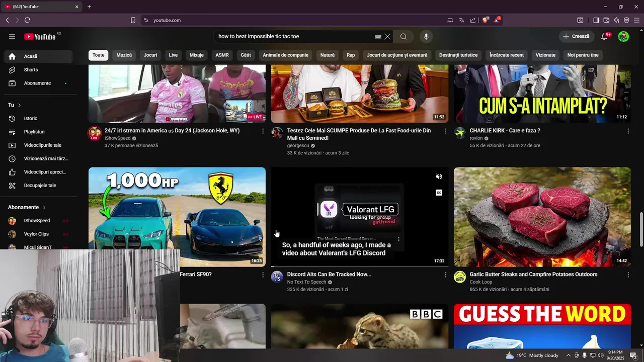Viewport: 644px width, 362px height.
Task: Go to the YouTube logo home link
Action: (x=40, y=36)
